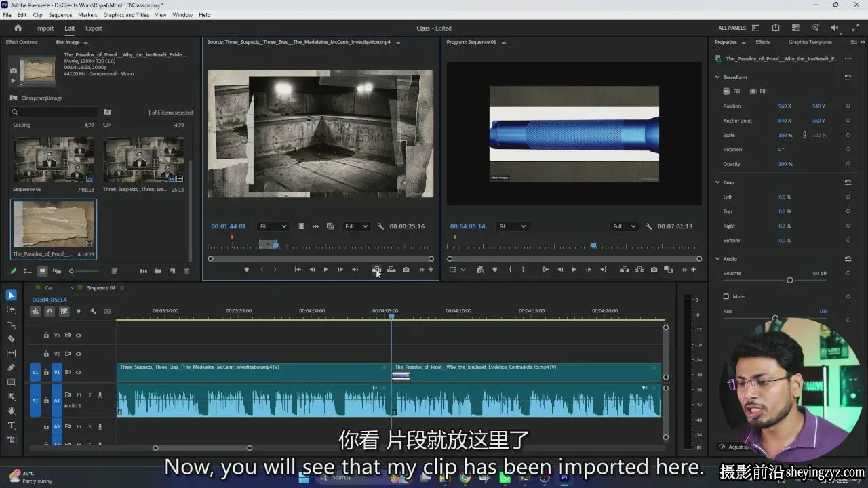Image resolution: width=868 pixels, height=488 pixels.
Task: Switch to the Effect Controls panel tab
Action: point(22,42)
